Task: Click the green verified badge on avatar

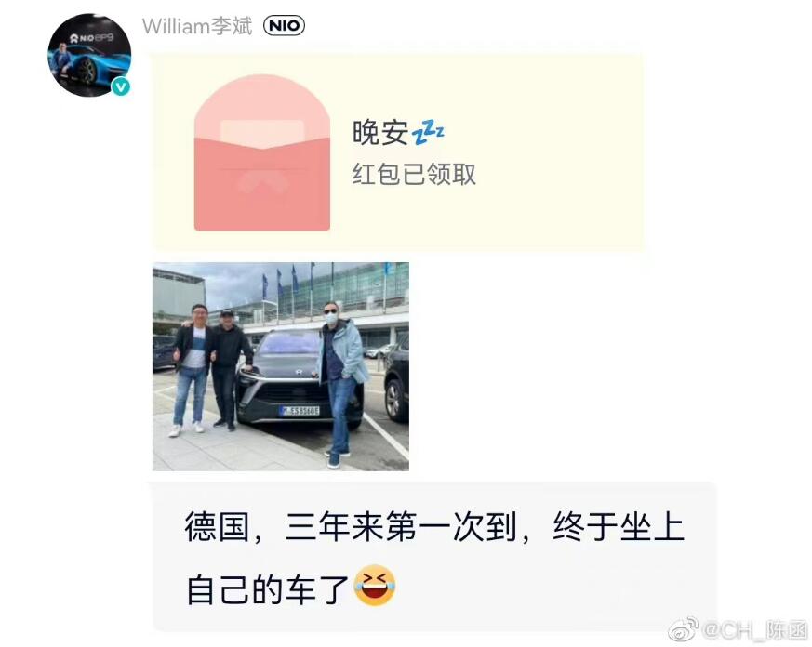Action: click(x=121, y=86)
